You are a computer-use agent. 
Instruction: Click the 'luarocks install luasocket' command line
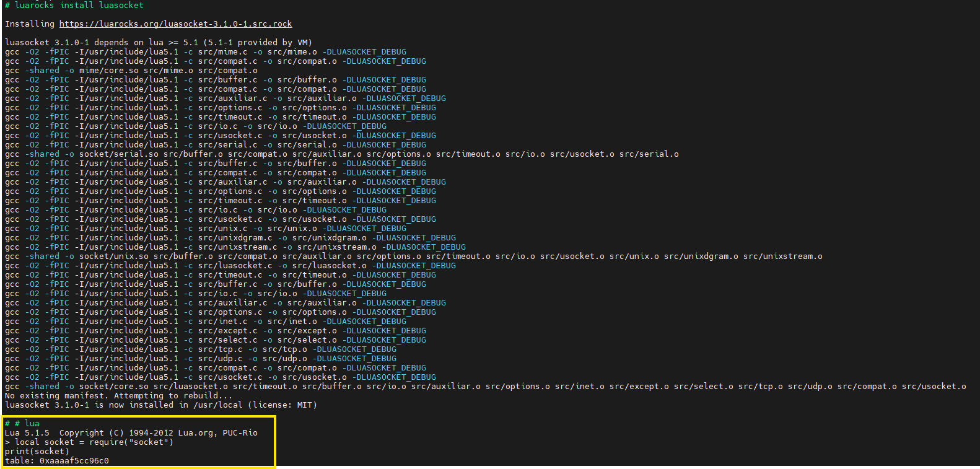[74, 6]
